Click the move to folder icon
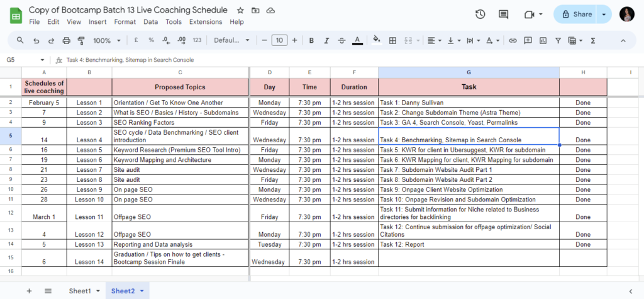This screenshot has height=299, width=644. click(x=255, y=10)
